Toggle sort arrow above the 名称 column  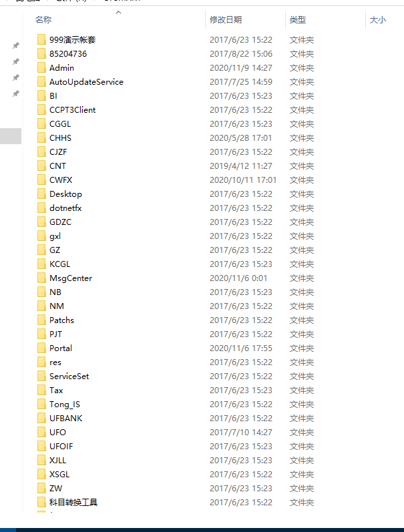click(118, 13)
